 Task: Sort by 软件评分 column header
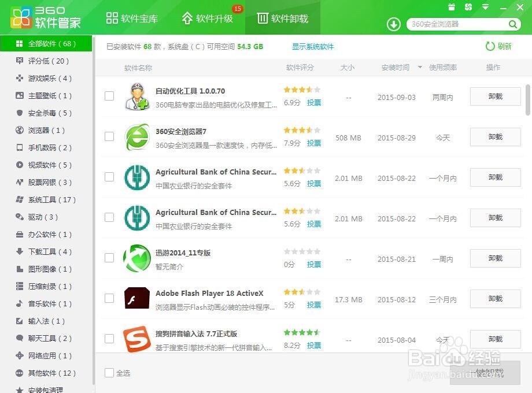click(x=300, y=67)
